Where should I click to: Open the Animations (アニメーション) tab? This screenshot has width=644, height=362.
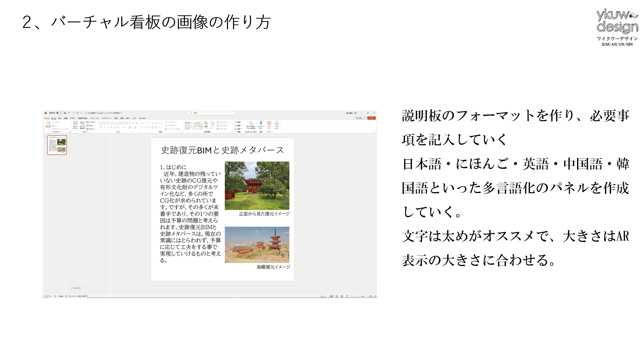(95, 118)
